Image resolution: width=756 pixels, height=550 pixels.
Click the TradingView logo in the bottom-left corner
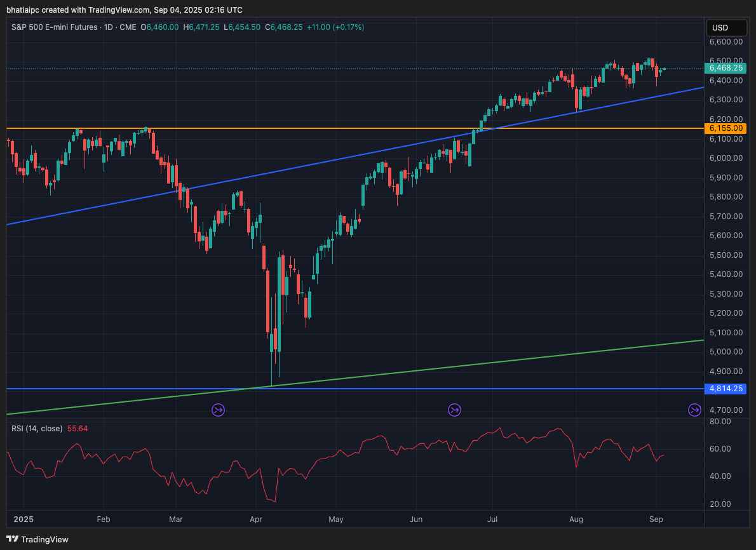tap(36, 539)
